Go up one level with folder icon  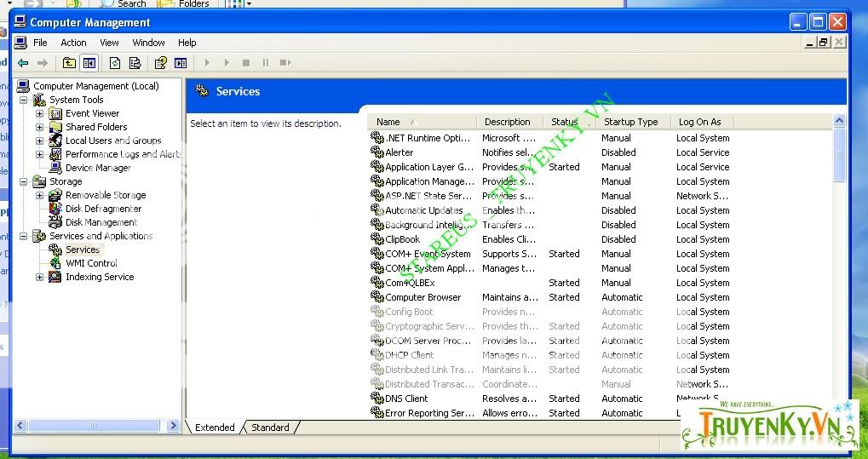click(69, 63)
